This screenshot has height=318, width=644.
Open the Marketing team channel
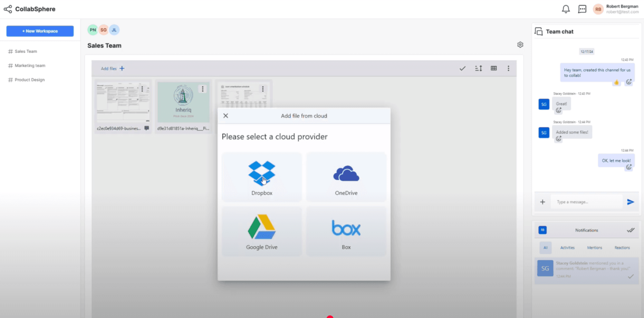tap(30, 65)
